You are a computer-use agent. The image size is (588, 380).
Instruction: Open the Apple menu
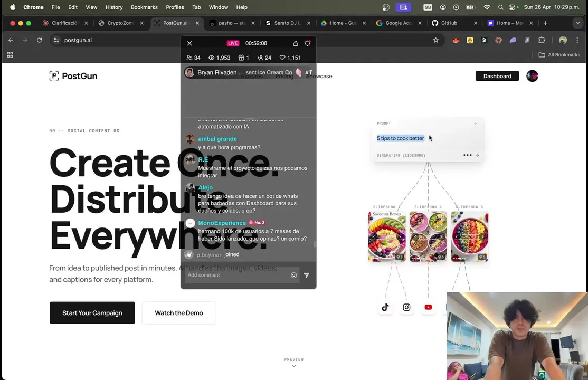click(x=12, y=7)
